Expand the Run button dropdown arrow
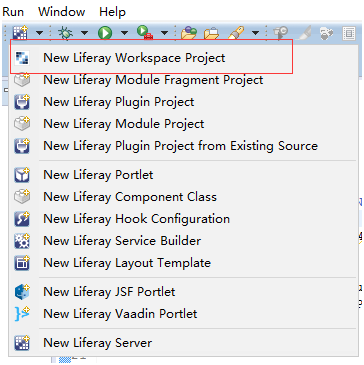This screenshot has height=365, width=364. [124, 33]
